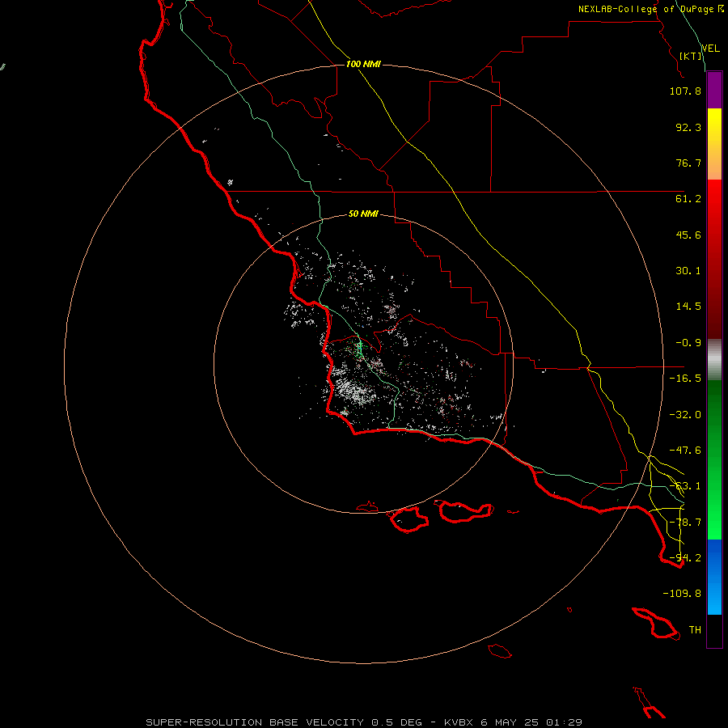Screen dimensions: 728x728
Task: Click the purple segment of the color bar
Action: point(714,91)
